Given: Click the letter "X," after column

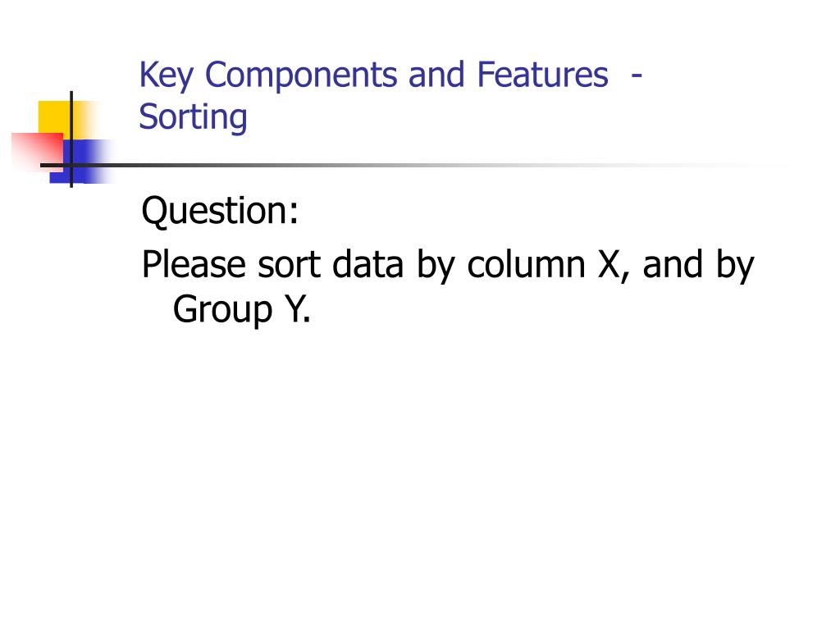Looking at the screenshot, I should (614, 265).
